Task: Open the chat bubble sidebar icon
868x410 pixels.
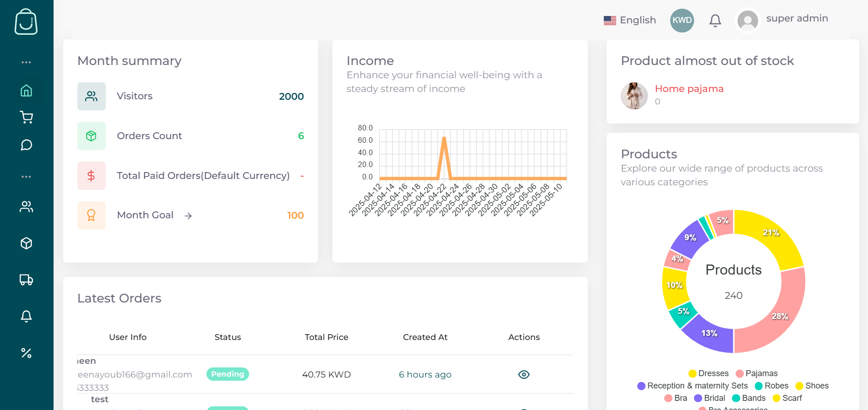Action: pyautogui.click(x=27, y=145)
